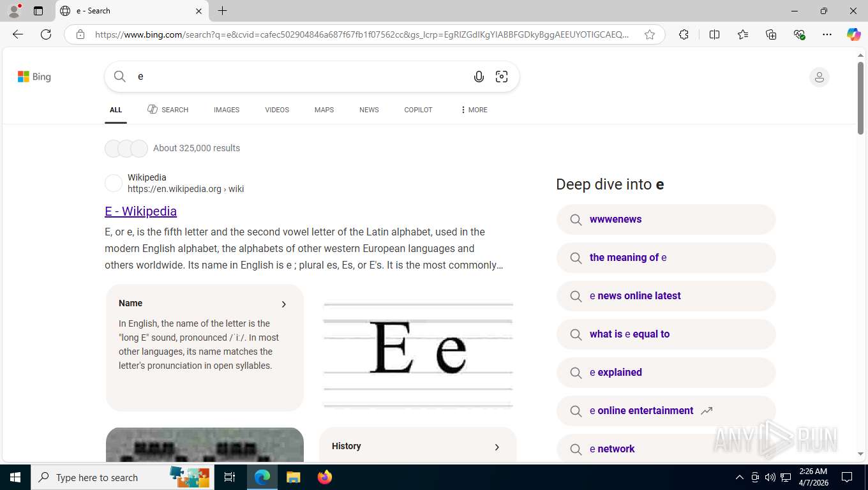Switch to the VIDEOS tab
Image resolution: width=868 pixels, height=490 pixels.
(277, 110)
